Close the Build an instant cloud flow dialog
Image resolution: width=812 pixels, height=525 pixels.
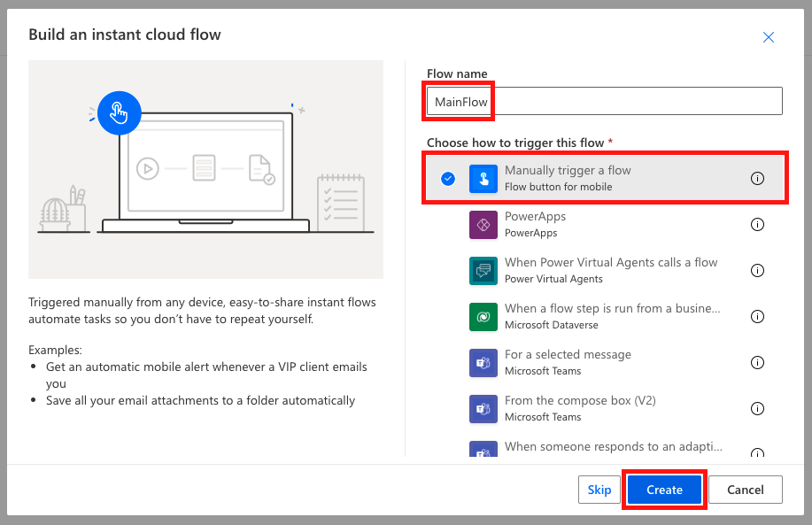(768, 37)
